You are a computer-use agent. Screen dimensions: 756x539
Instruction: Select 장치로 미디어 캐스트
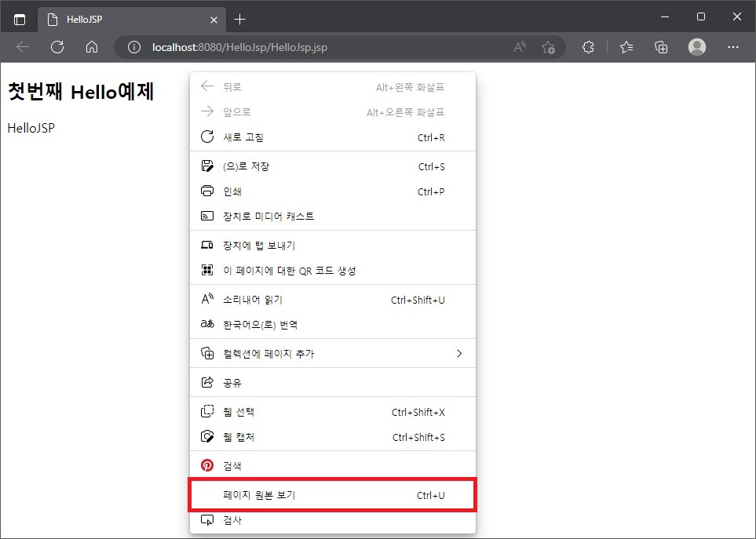pyautogui.click(x=333, y=217)
